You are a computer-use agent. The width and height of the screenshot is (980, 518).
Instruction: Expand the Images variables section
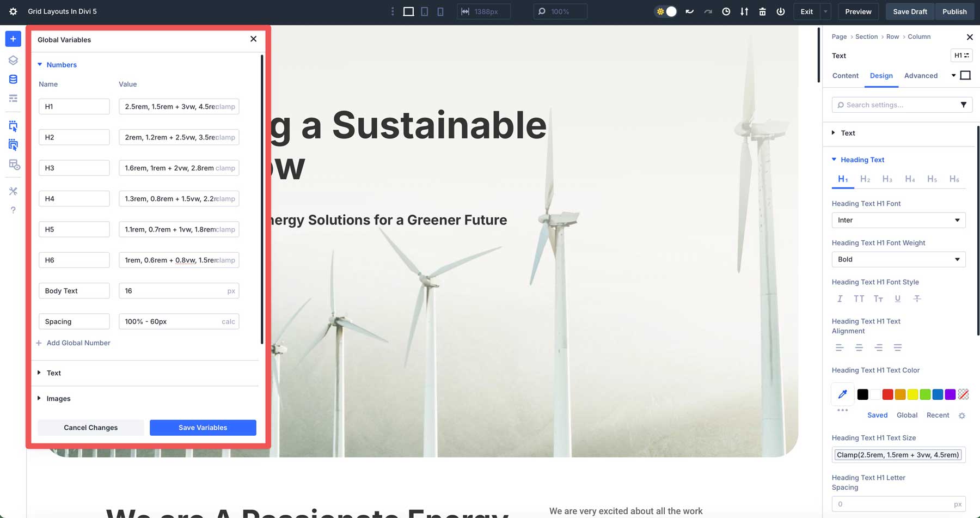click(x=58, y=399)
